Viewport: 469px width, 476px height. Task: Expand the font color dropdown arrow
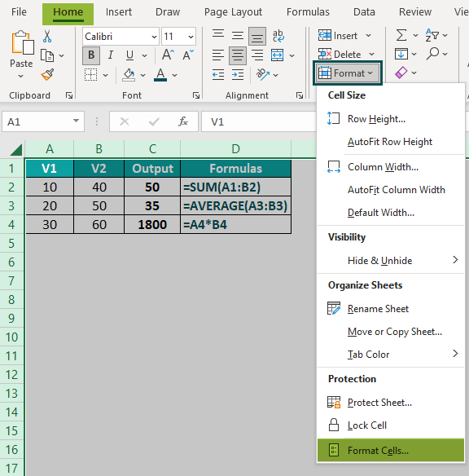(174, 75)
